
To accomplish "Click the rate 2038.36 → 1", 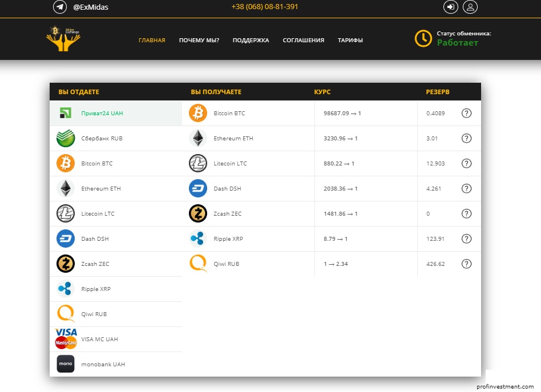I will 341,189.
